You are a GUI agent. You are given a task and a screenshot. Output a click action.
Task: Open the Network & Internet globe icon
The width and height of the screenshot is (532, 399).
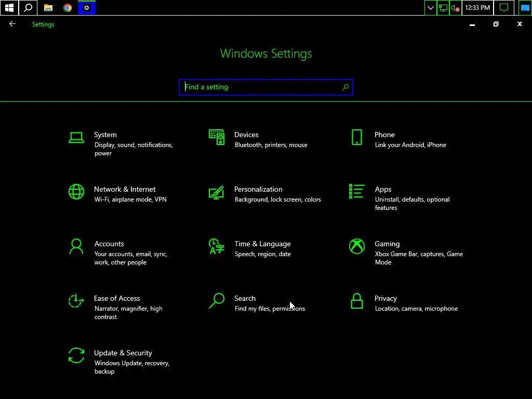[76, 192]
